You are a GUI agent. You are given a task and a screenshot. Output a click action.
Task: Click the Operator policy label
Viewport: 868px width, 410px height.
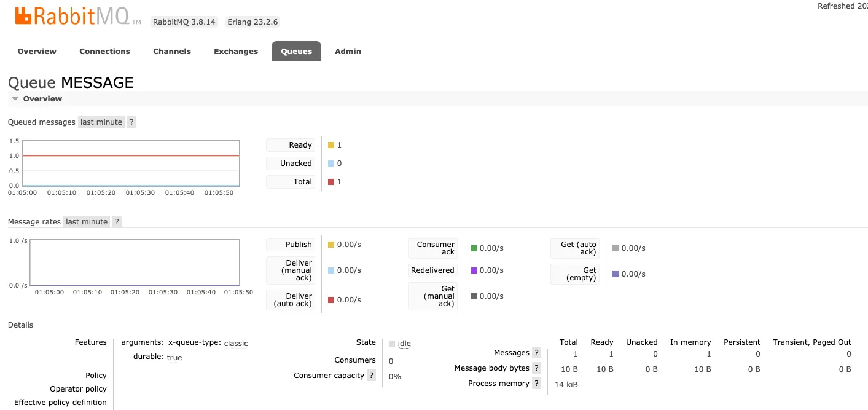[x=78, y=389]
